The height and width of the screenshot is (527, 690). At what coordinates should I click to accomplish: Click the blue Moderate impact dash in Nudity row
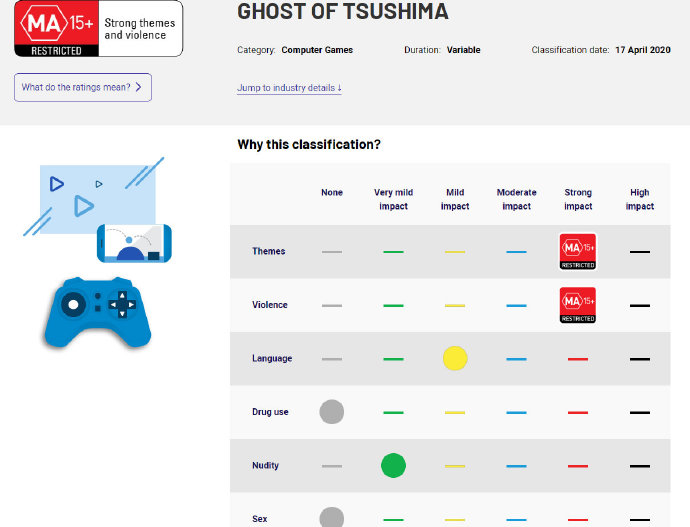517,466
